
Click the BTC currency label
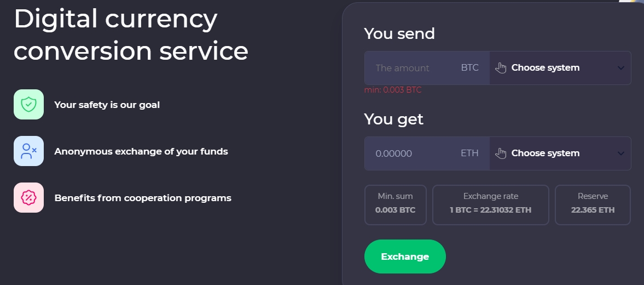pos(469,68)
